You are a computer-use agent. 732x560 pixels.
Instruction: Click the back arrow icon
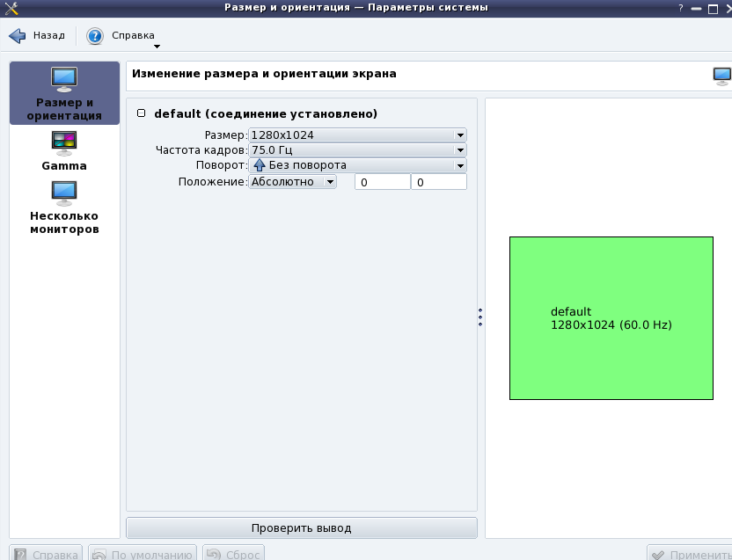tap(18, 35)
